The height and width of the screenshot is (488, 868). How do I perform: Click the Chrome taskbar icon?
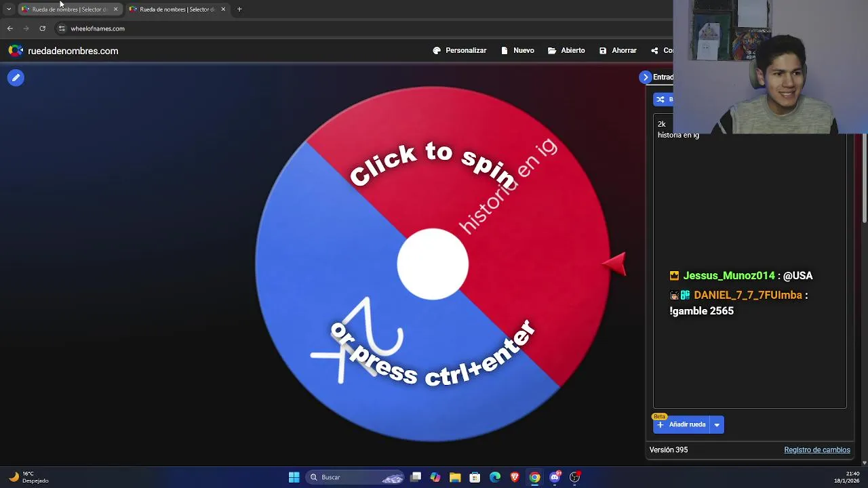click(535, 477)
